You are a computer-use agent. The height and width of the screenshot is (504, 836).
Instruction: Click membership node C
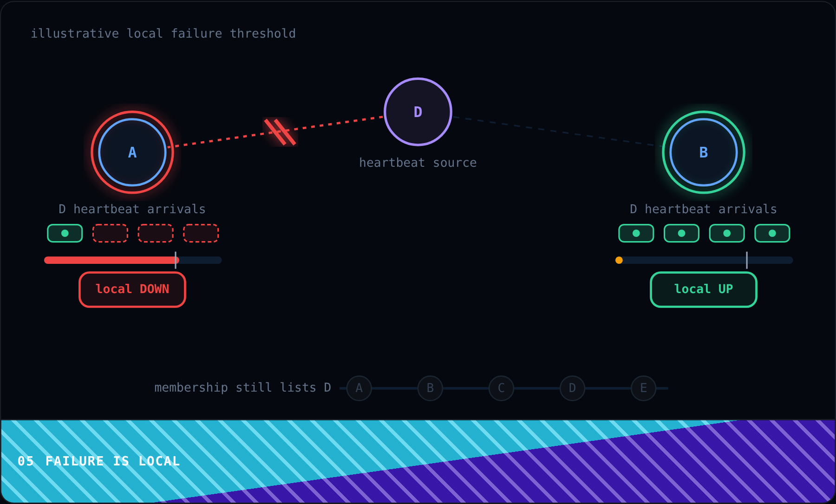tap(501, 388)
